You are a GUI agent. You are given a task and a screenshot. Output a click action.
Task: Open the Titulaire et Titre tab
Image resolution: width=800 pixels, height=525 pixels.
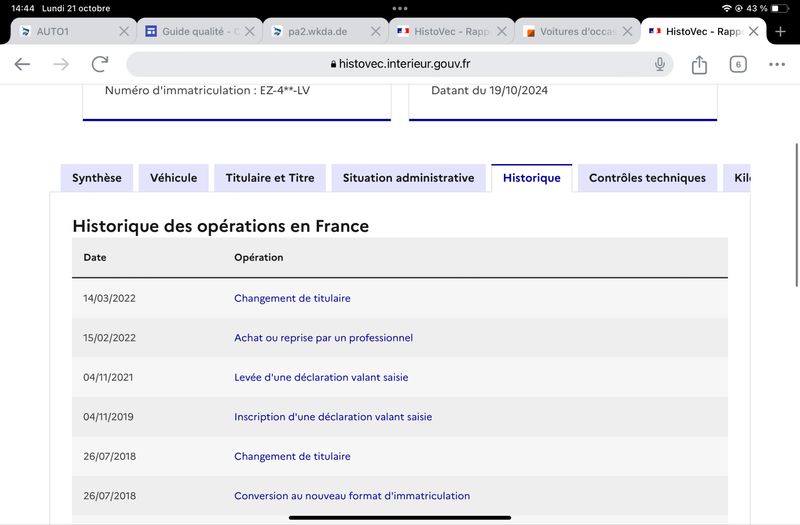pyautogui.click(x=270, y=178)
